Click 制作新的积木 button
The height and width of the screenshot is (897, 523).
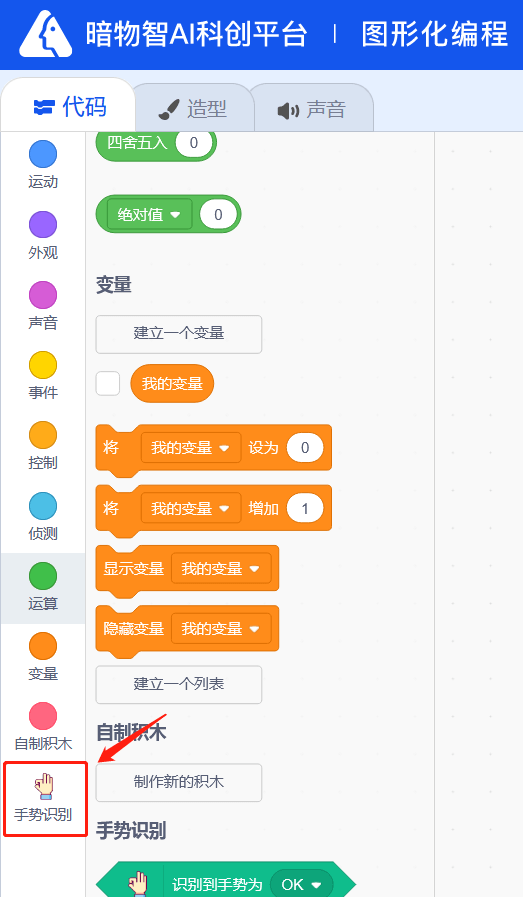pyautogui.click(x=179, y=782)
